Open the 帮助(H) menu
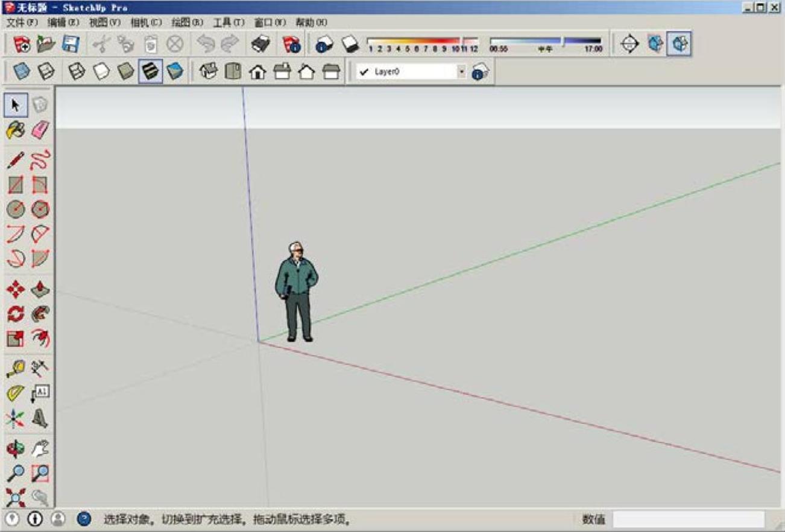 point(311,22)
